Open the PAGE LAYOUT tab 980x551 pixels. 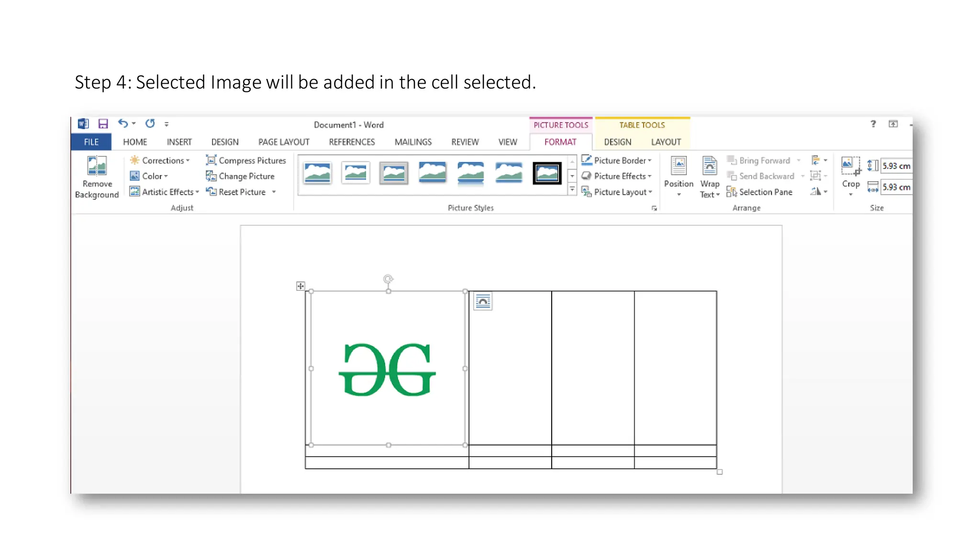click(284, 142)
